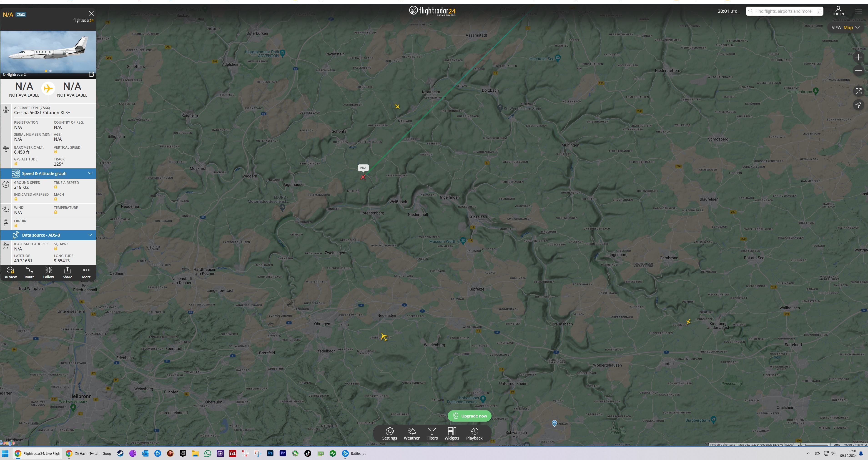Open map Settings

389,434
